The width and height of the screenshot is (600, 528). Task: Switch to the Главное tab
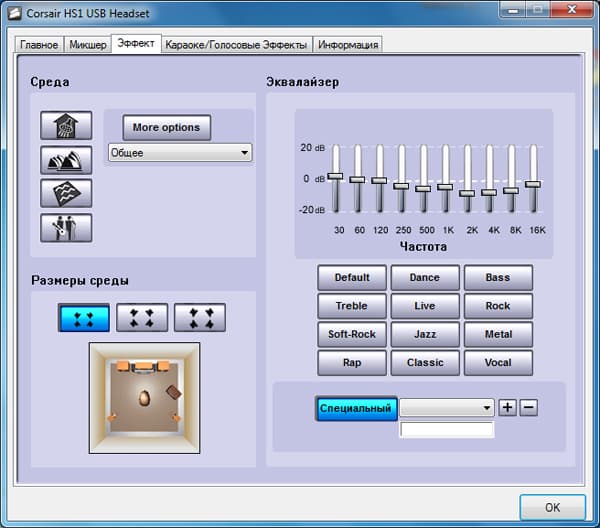click(x=39, y=45)
